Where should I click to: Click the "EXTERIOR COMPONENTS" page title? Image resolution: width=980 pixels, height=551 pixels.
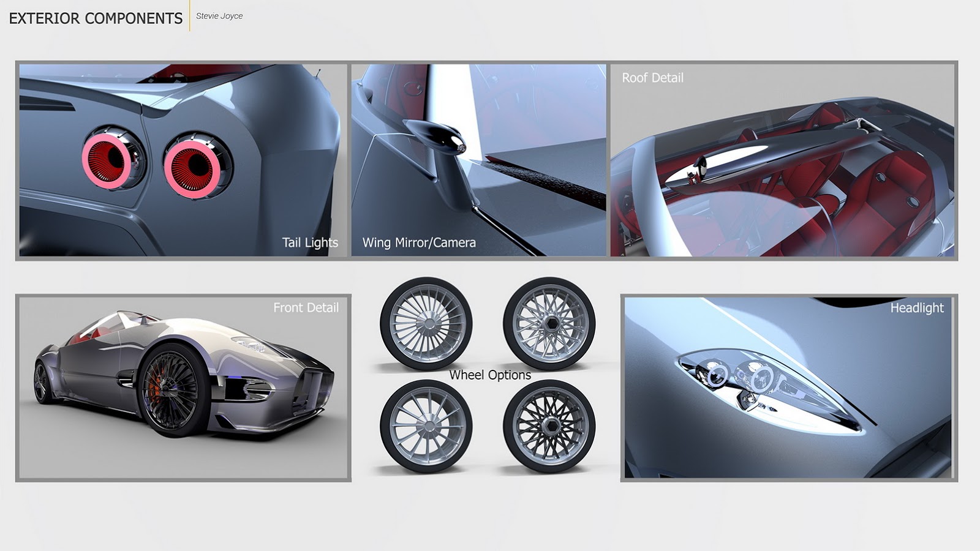coord(96,18)
